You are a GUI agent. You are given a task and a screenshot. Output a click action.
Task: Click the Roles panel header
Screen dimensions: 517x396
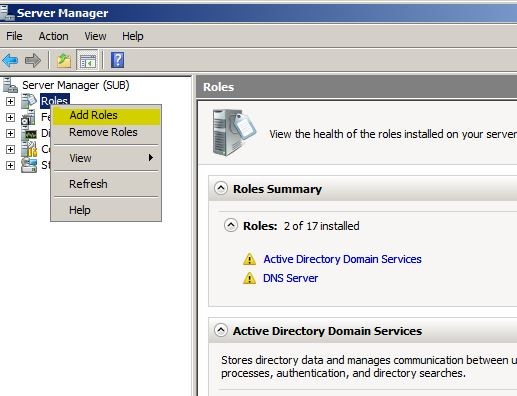point(357,87)
